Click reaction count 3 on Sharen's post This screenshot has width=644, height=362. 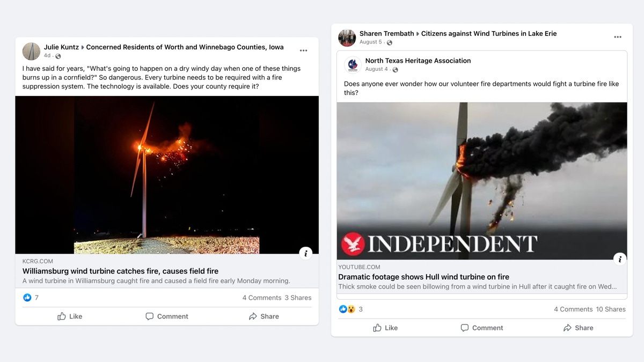tap(361, 309)
